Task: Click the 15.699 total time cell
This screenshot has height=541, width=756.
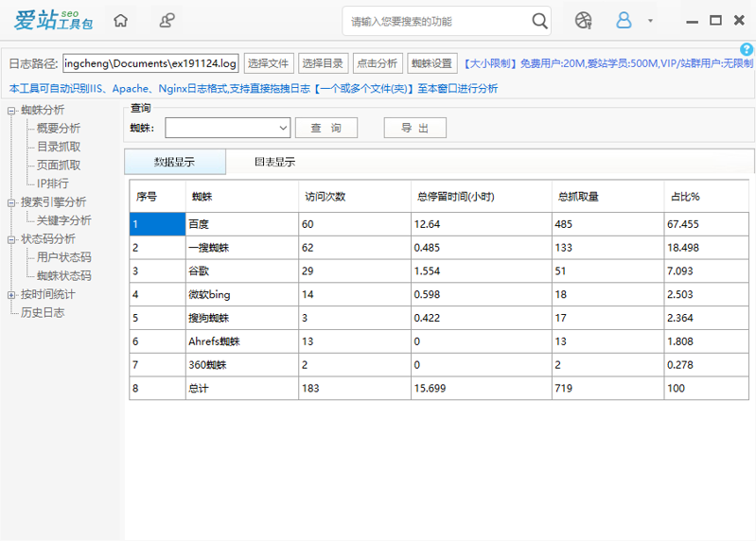Action: [482, 389]
